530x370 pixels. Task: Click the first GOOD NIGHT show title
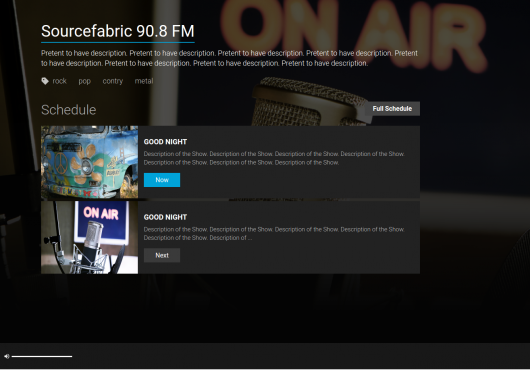[165, 142]
